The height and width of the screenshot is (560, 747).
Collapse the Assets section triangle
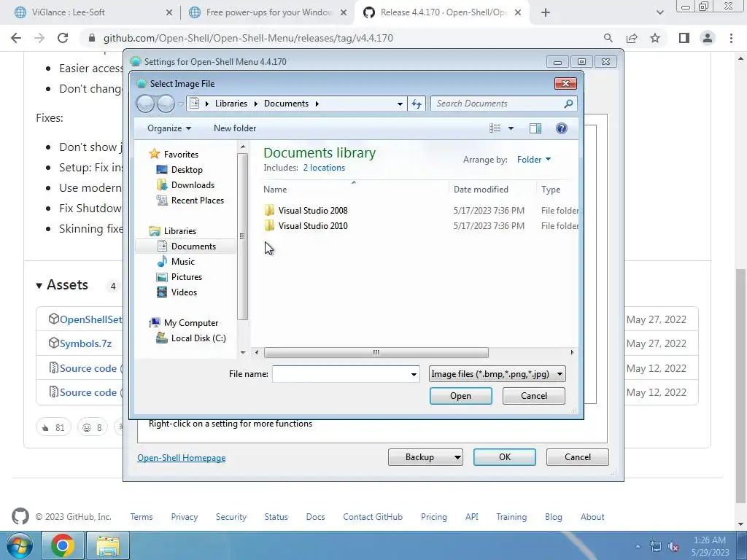pos(39,286)
